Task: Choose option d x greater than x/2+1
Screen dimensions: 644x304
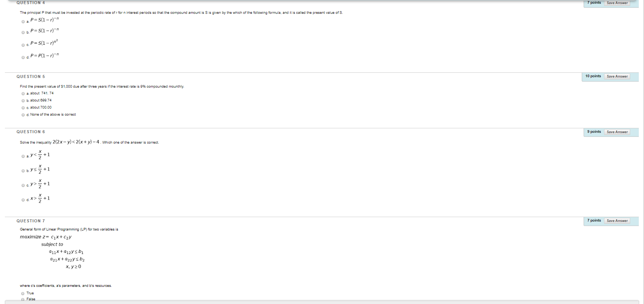Action: pyautogui.click(x=23, y=200)
